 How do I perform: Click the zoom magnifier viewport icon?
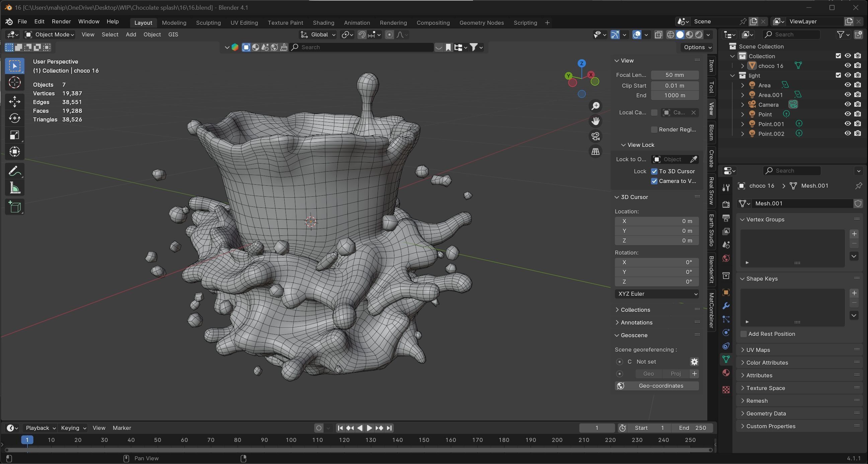tap(596, 106)
